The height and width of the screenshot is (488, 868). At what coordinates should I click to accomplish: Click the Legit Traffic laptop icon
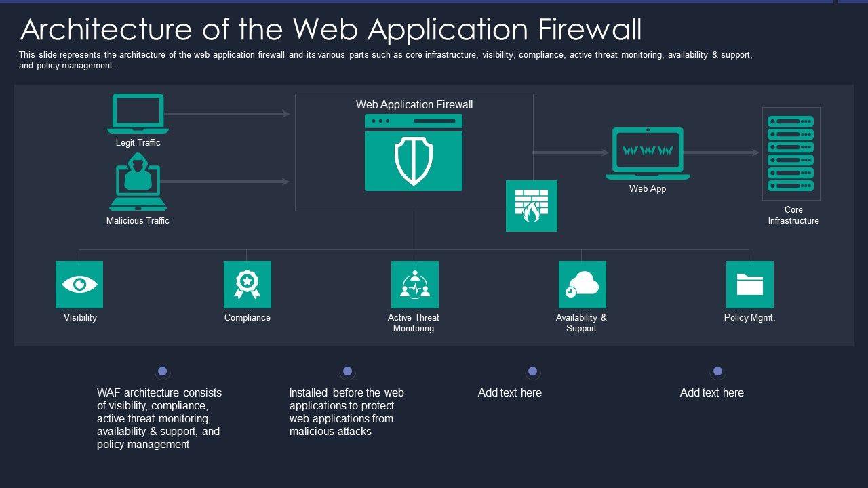[x=138, y=114]
